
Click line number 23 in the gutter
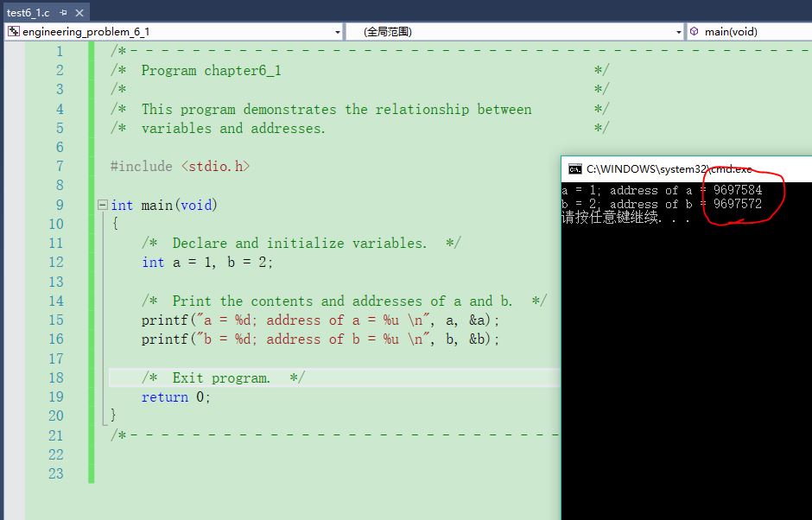(56, 473)
